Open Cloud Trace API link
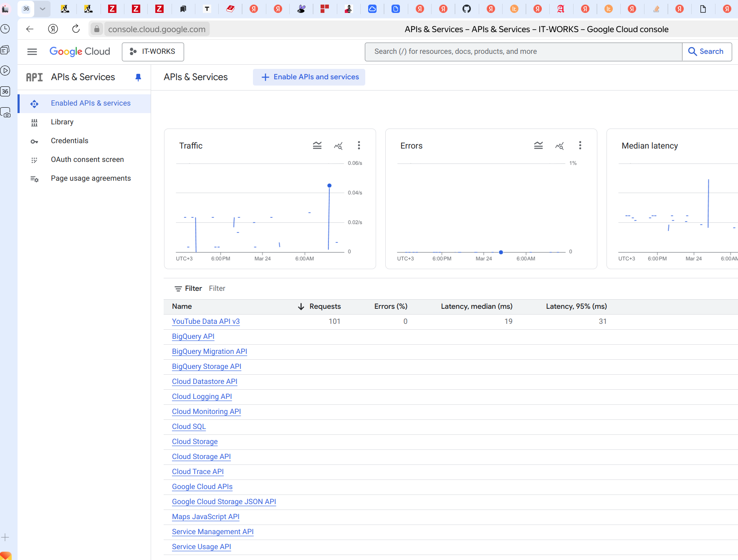 click(x=198, y=472)
